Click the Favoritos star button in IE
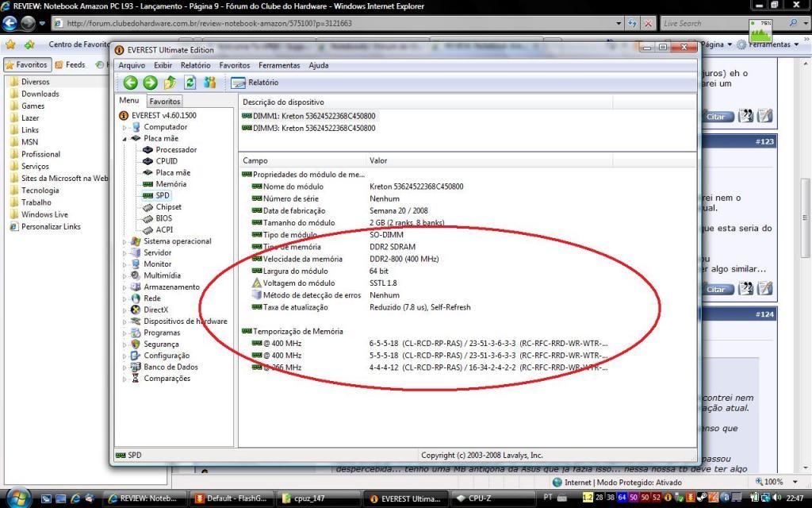This screenshot has height=508, width=812. click(x=27, y=65)
